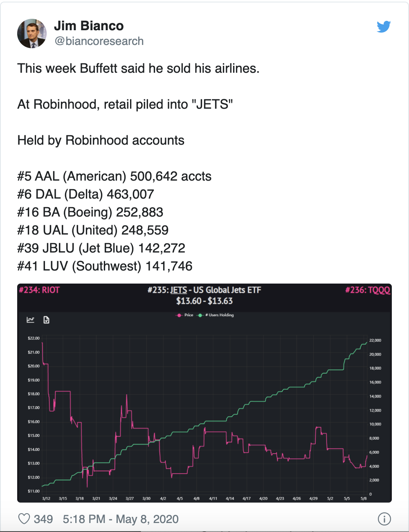Screen dimensions: 409x532
Task: Open the underlined JETS ticker link
Action: [x=179, y=290]
